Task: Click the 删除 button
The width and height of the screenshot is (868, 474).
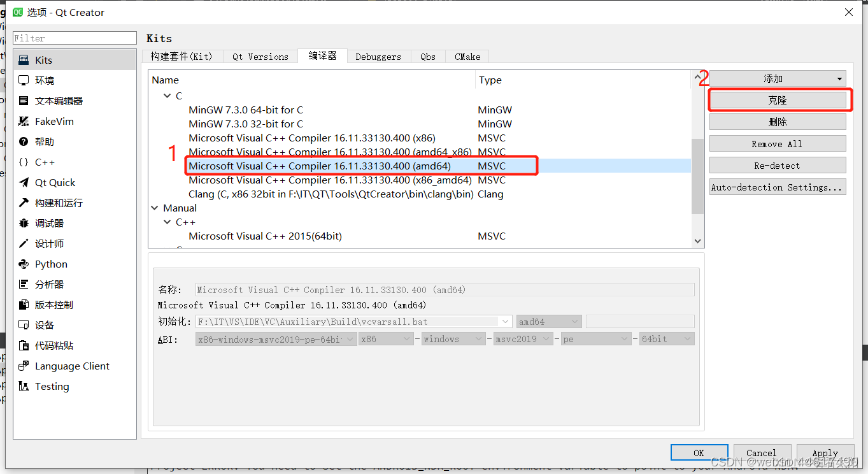Action: pyautogui.click(x=778, y=122)
